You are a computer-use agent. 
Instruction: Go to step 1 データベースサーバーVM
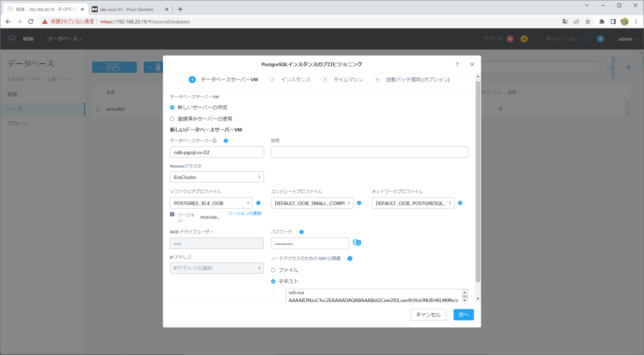223,79
